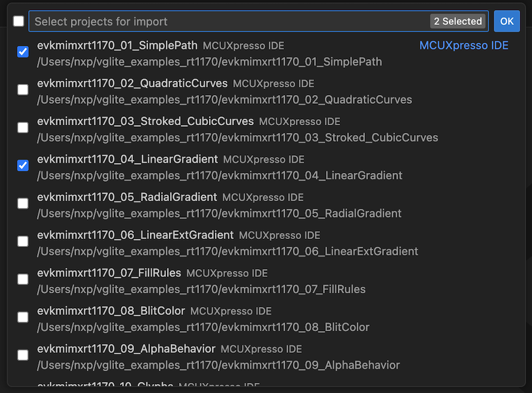Viewport: 532px width, 393px height.
Task: Check evkmimxrt1170_02_QuadraticCurves for import
Action: pyautogui.click(x=22, y=90)
